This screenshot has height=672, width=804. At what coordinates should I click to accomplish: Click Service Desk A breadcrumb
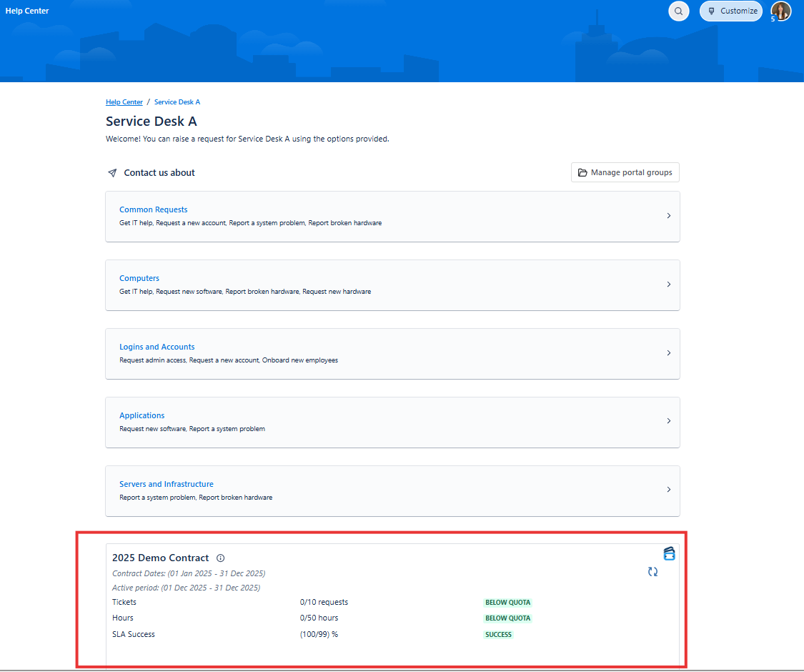pos(177,102)
